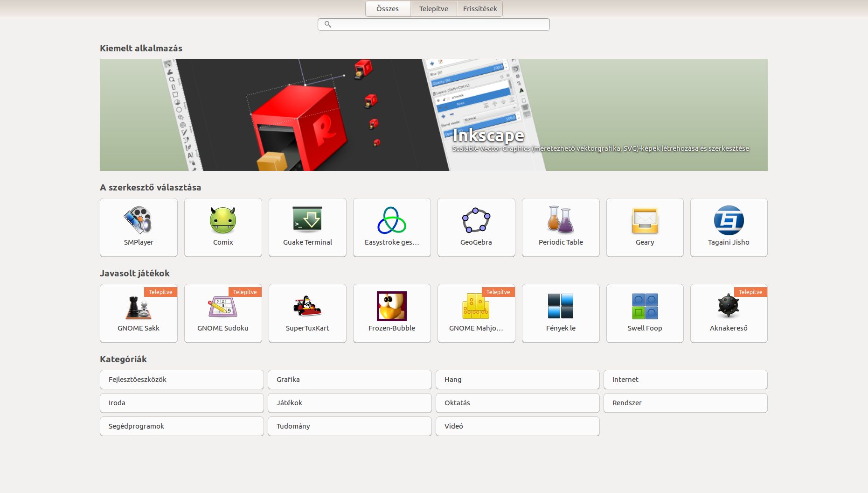Screen dimensions: 868x493
Task: Select the Guake Terminal icon
Action: click(307, 219)
